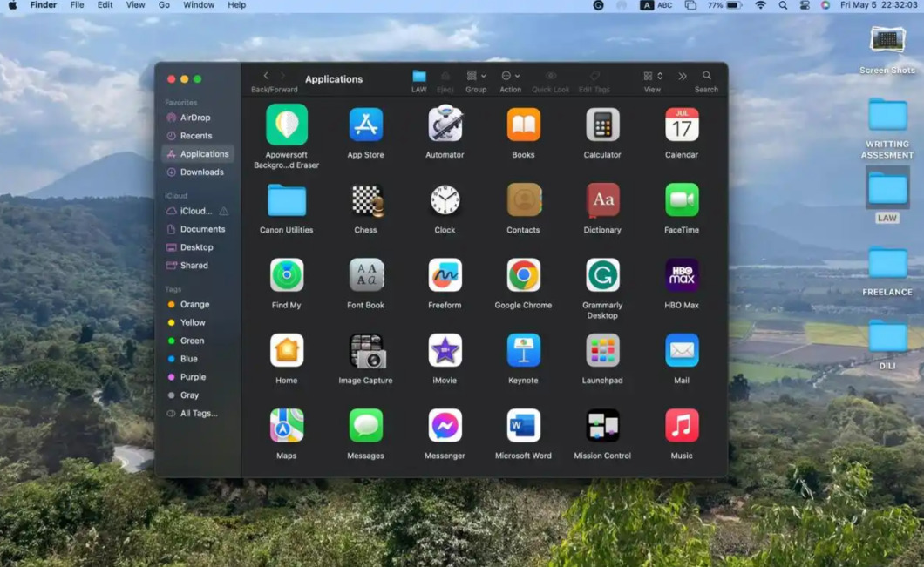
Task: Open iCloud Drive in the sidebar
Action: click(x=197, y=211)
